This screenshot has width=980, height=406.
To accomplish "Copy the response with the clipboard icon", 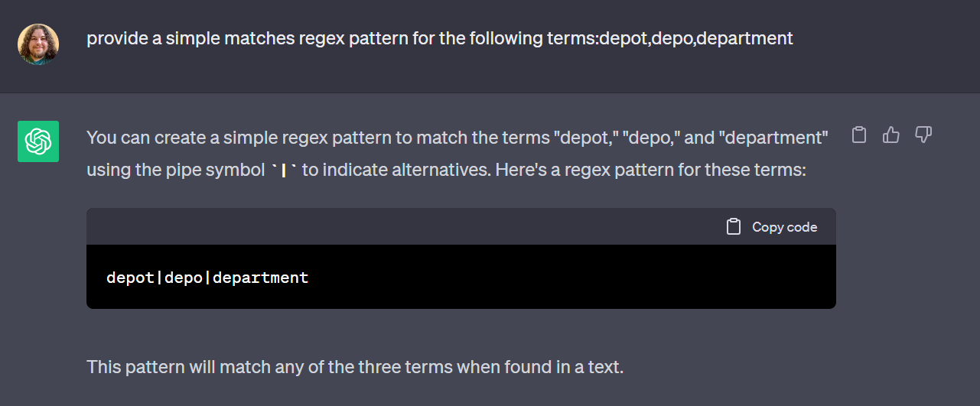I will (x=859, y=135).
